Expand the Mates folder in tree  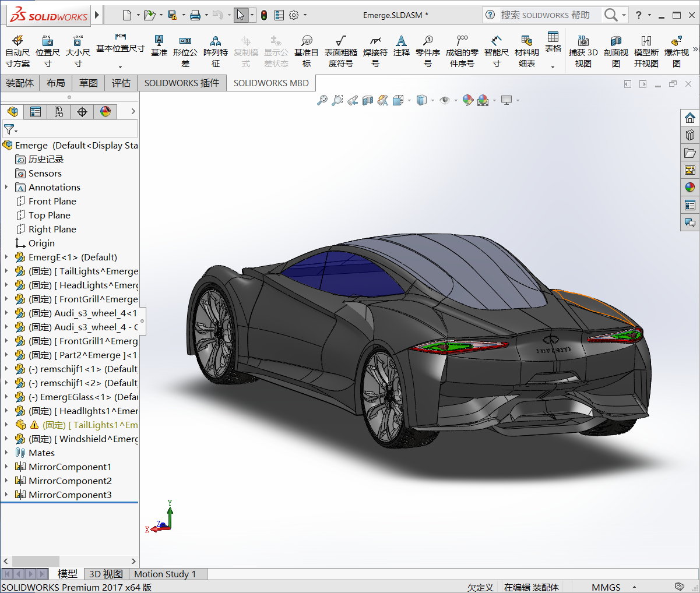coord(6,453)
